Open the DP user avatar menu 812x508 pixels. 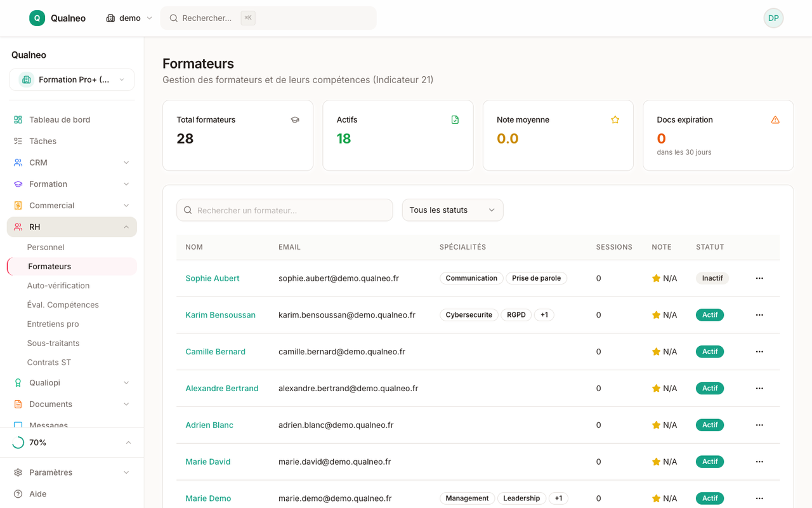[773, 18]
